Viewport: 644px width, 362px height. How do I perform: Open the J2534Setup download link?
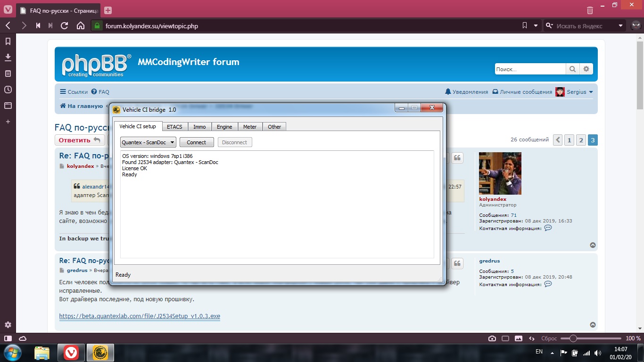pyautogui.click(x=140, y=316)
